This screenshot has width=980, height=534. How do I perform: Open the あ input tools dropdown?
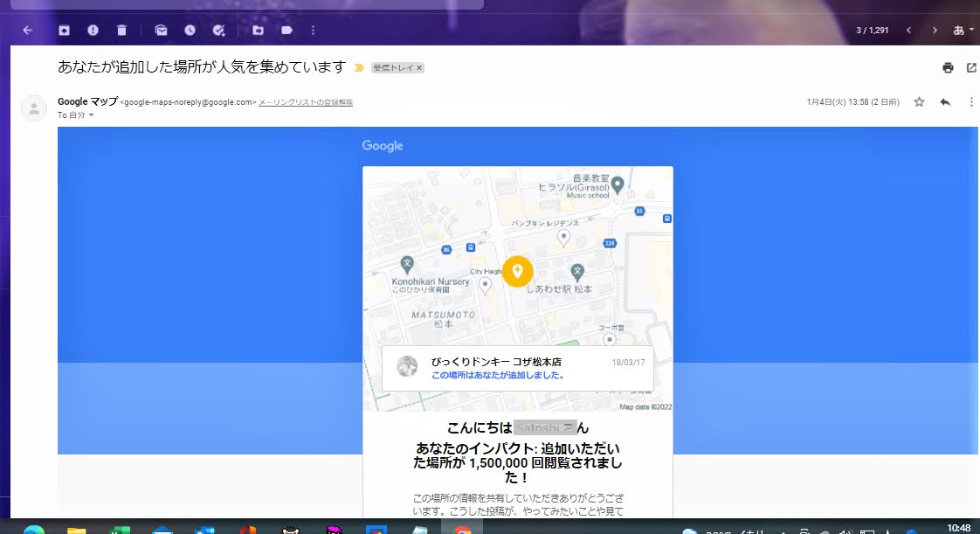click(963, 30)
